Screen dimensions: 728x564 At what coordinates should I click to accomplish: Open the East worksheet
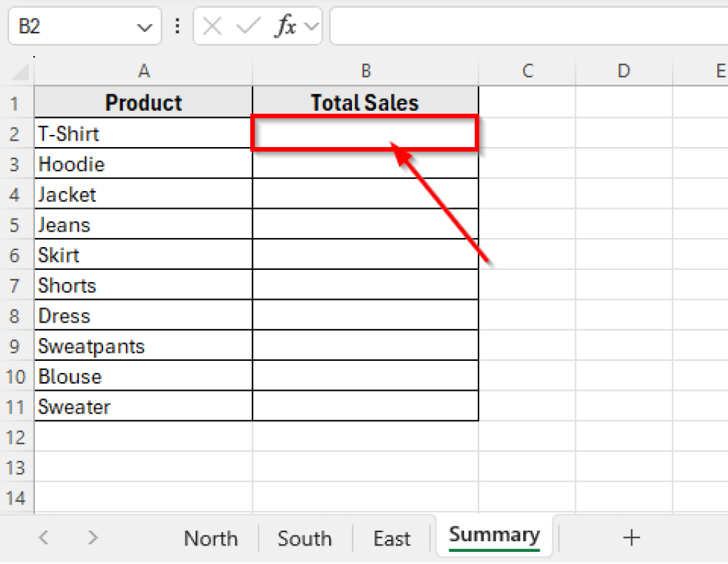392,538
